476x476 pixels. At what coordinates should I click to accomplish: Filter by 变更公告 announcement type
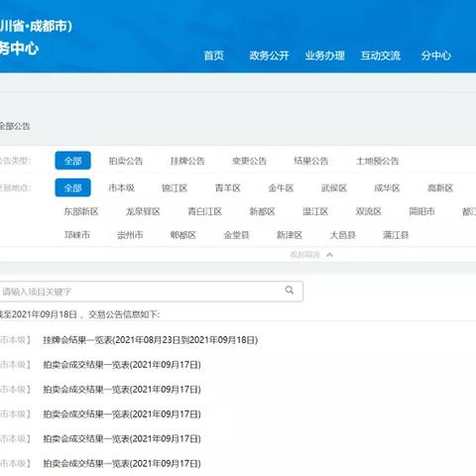pos(249,161)
